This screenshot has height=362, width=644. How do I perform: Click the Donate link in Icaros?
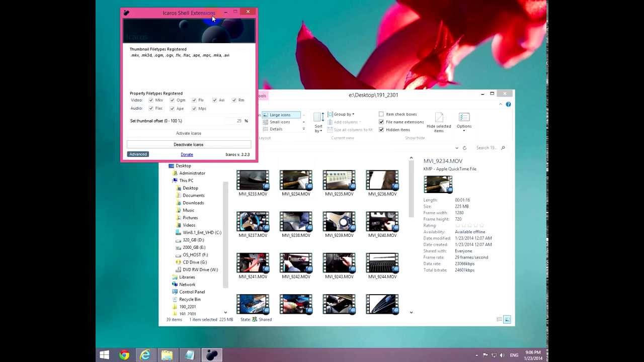[187, 154]
